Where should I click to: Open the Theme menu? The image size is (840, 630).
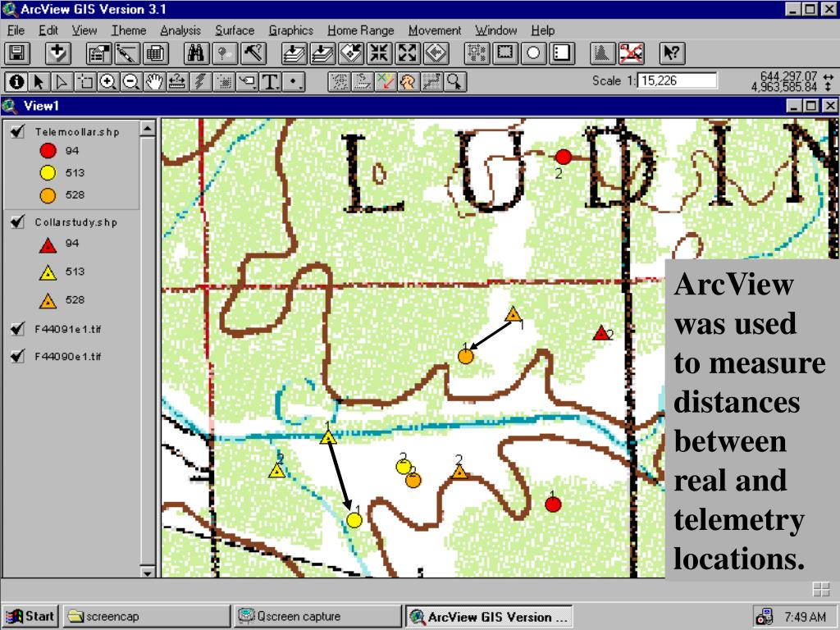pyautogui.click(x=129, y=30)
